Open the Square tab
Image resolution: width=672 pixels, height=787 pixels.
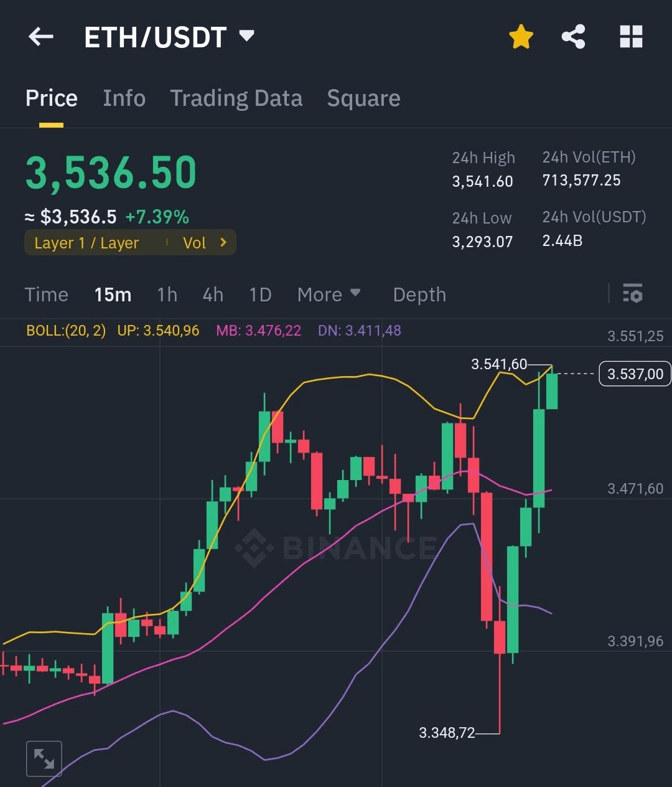point(363,98)
